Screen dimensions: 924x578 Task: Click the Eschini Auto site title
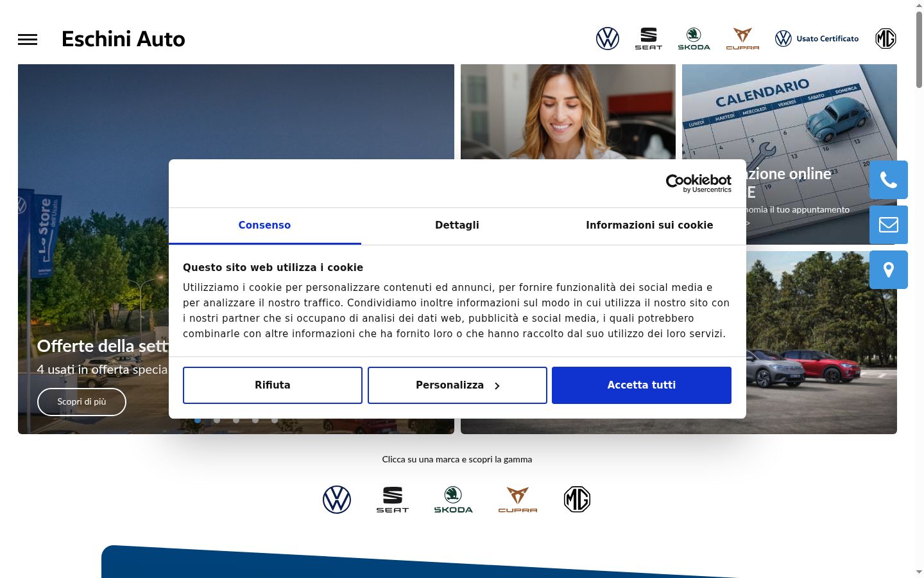click(123, 39)
